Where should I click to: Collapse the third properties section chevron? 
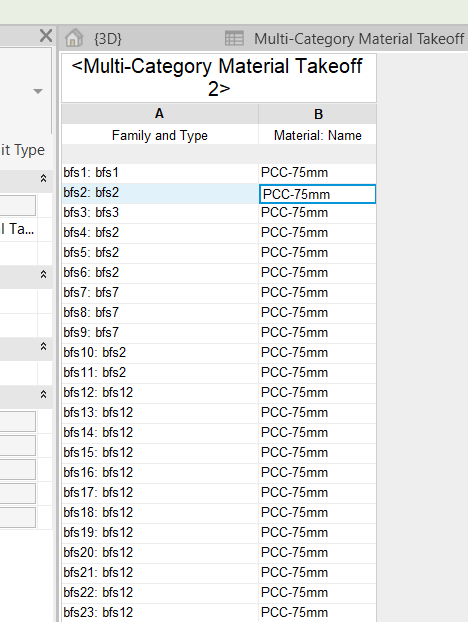tap(44, 346)
